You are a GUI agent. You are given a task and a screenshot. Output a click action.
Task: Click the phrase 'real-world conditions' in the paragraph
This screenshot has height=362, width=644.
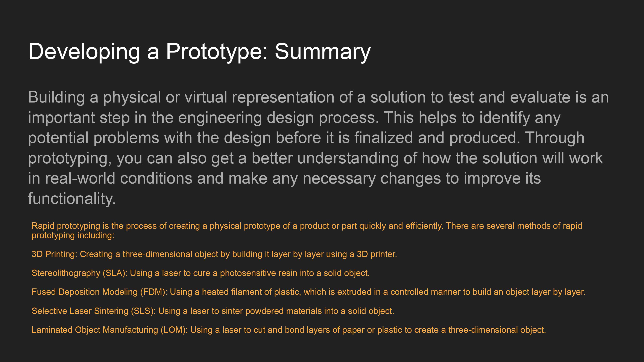tap(118, 178)
